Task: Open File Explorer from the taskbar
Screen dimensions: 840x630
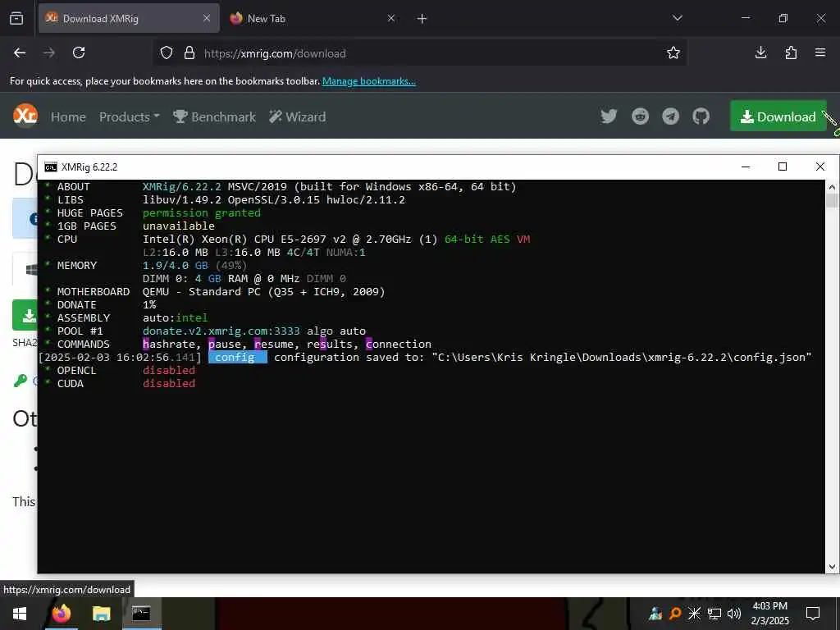Action: click(101, 614)
